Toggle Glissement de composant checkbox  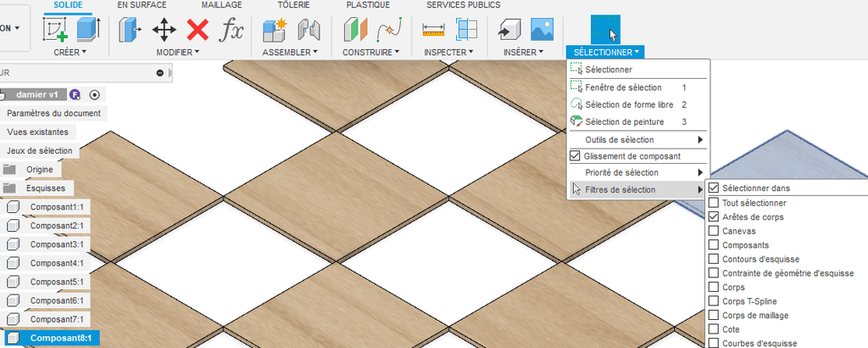tap(575, 156)
